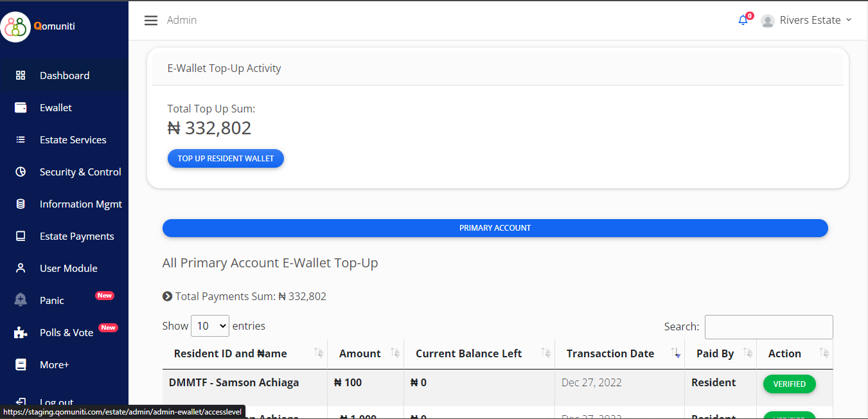Go to Estate Payments in sidebar
Image resolution: width=868 pixels, height=419 pixels.
coord(76,236)
